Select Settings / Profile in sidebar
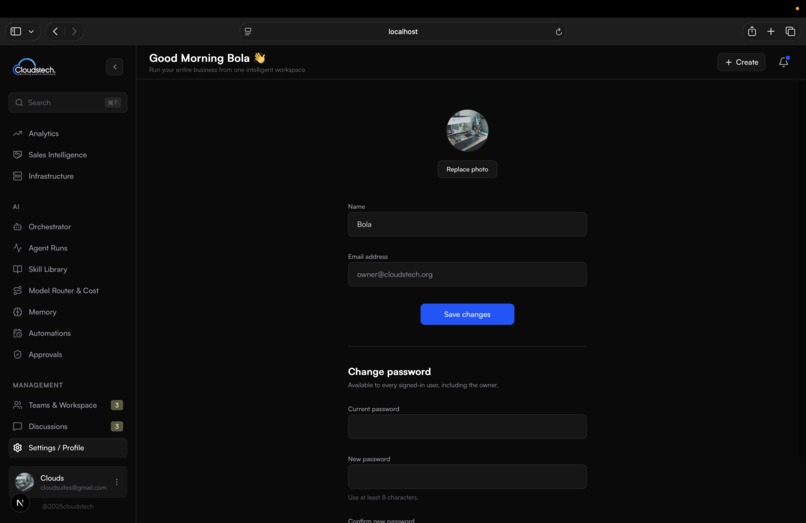This screenshot has width=806, height=523. click(x=68, y=447)
